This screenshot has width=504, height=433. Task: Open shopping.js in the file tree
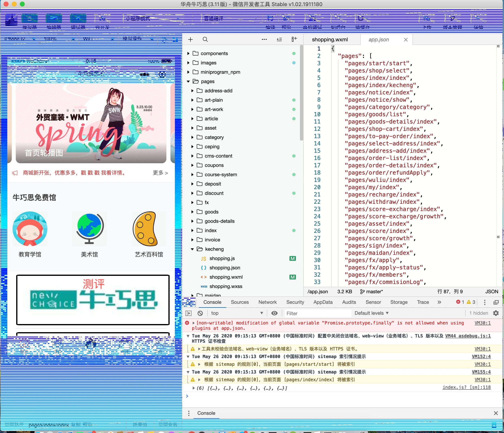point(222,258)
